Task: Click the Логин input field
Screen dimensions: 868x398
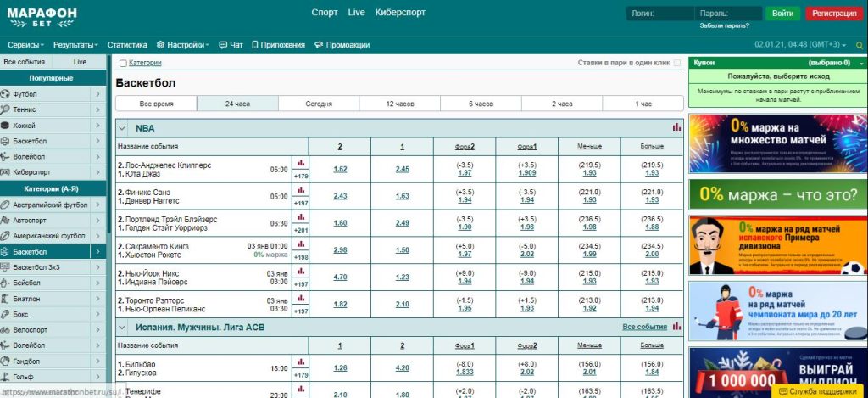Action: (659, 14)
